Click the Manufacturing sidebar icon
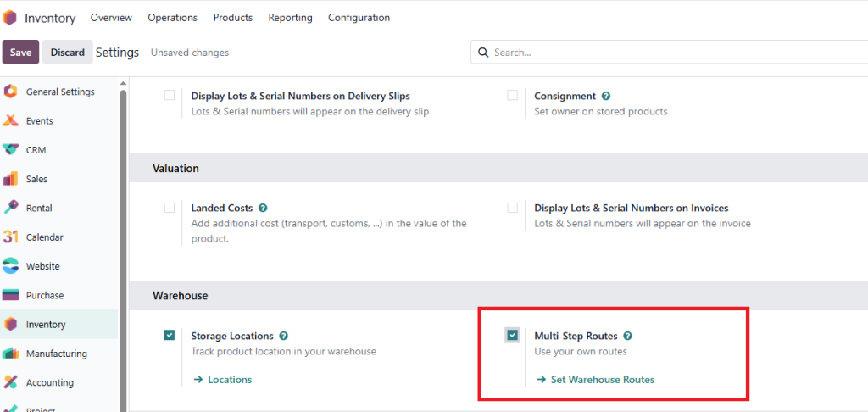The width and height of the screenshot is (868, 412). click(x=11, y=354)
